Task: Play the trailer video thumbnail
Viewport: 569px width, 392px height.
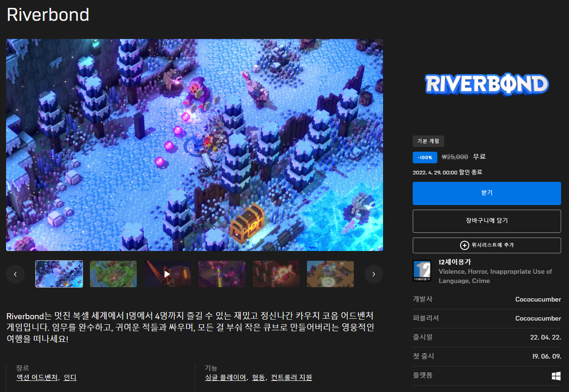Action: [x=167, y=274]
